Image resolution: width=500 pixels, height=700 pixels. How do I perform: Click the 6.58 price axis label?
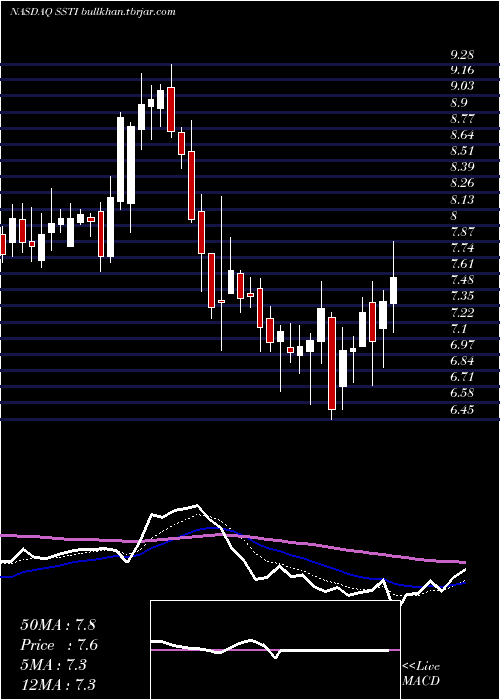pyautogui.click(x=462, y=392)
